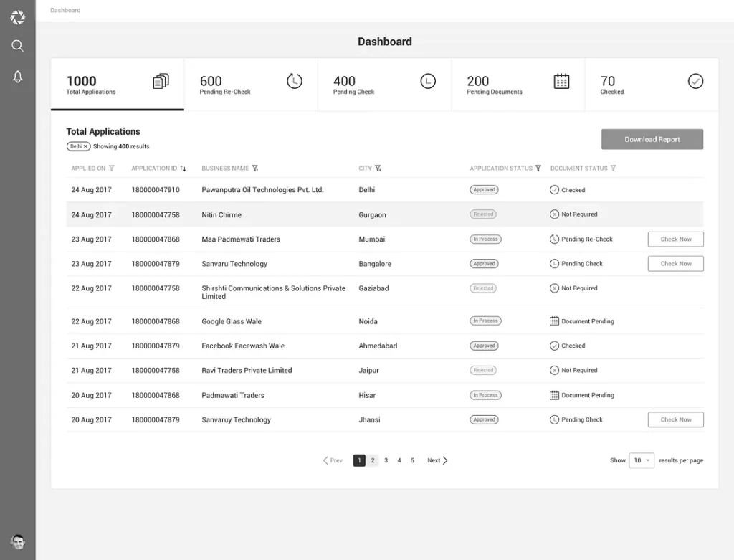The height and width of the screenshot is (560, 734).
Task: Click the Document Status filter icon
Action: (x=613, y=169)
